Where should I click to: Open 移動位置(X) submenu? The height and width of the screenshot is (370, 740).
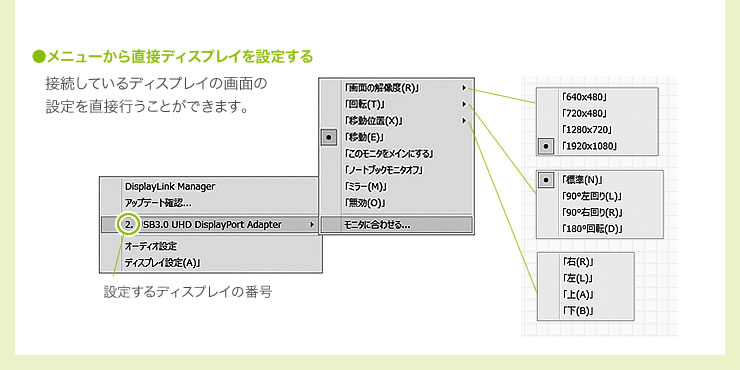pos(397,121)
